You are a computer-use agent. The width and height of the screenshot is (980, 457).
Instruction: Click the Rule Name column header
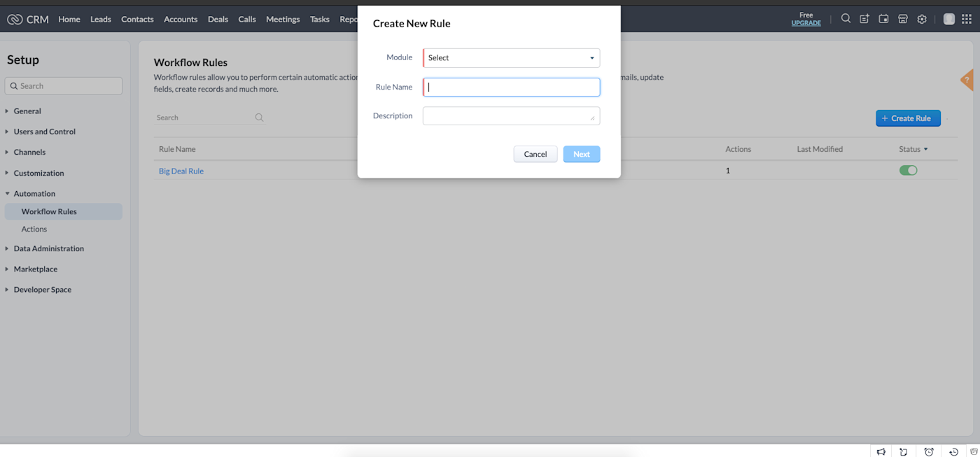177,149
